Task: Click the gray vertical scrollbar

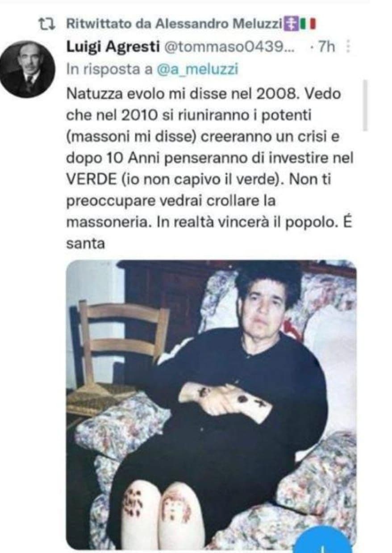Action: 365,106
